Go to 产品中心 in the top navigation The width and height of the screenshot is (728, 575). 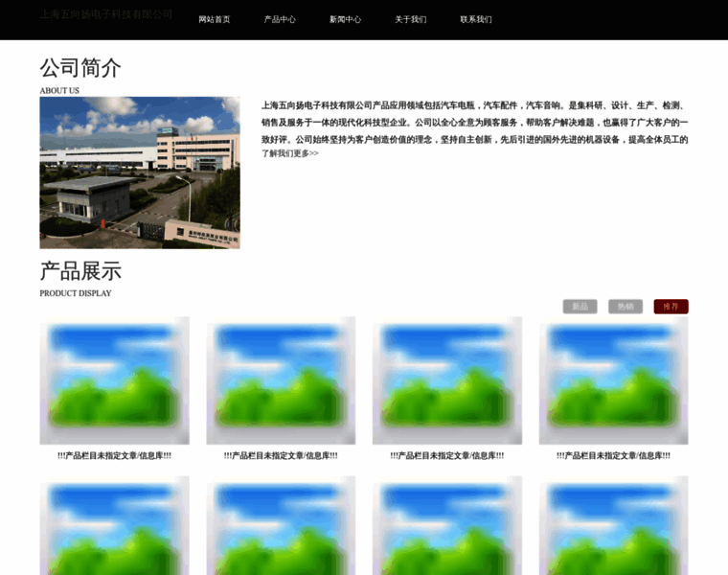(x=280, y=19)
